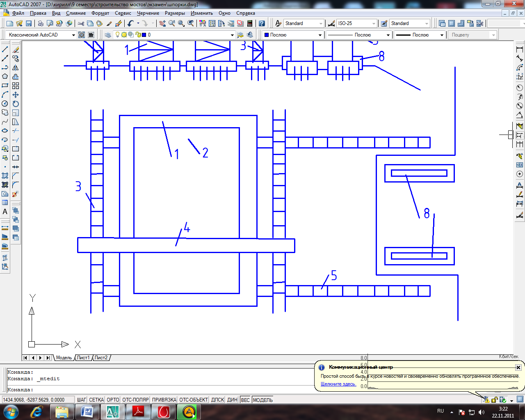Open the Standard text style dropdown

[321, 23]
